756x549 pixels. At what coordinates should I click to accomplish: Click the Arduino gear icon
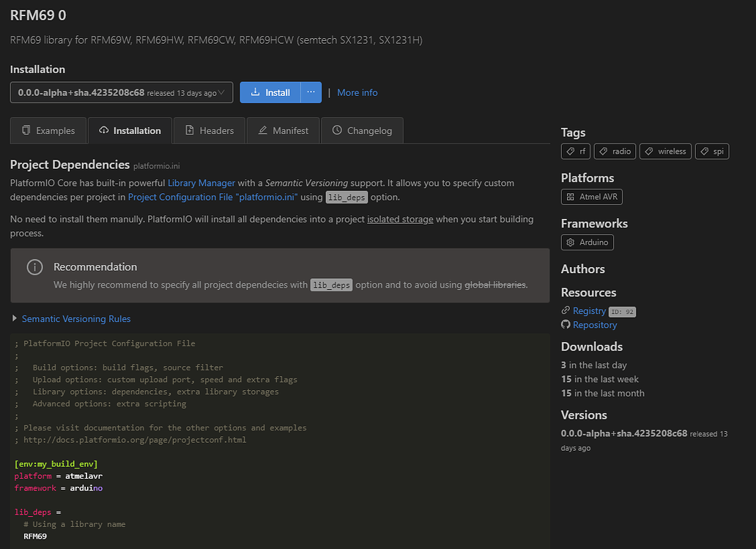point(571,242)
